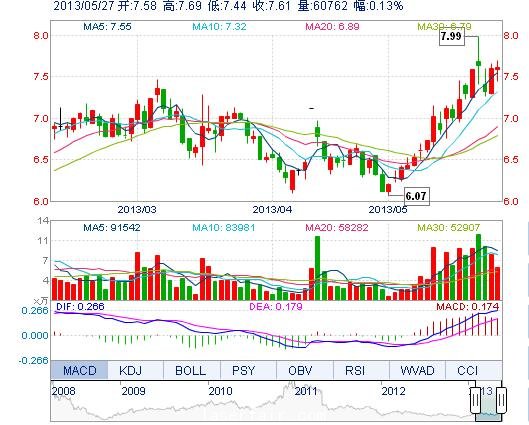The width and height of the screenshot is (529, 425).
Task: Click the MACD: 0.174 value
Action: tap(467, 307)
